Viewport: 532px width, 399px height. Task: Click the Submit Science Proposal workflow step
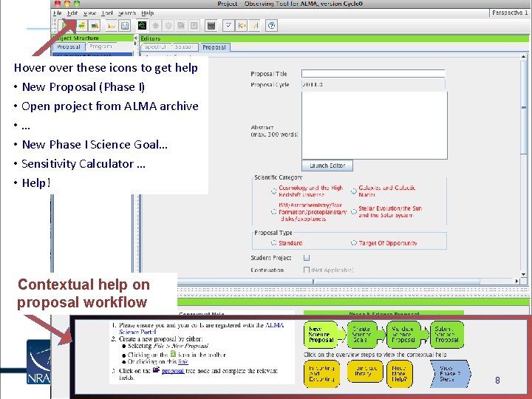[x=447, y=335]
